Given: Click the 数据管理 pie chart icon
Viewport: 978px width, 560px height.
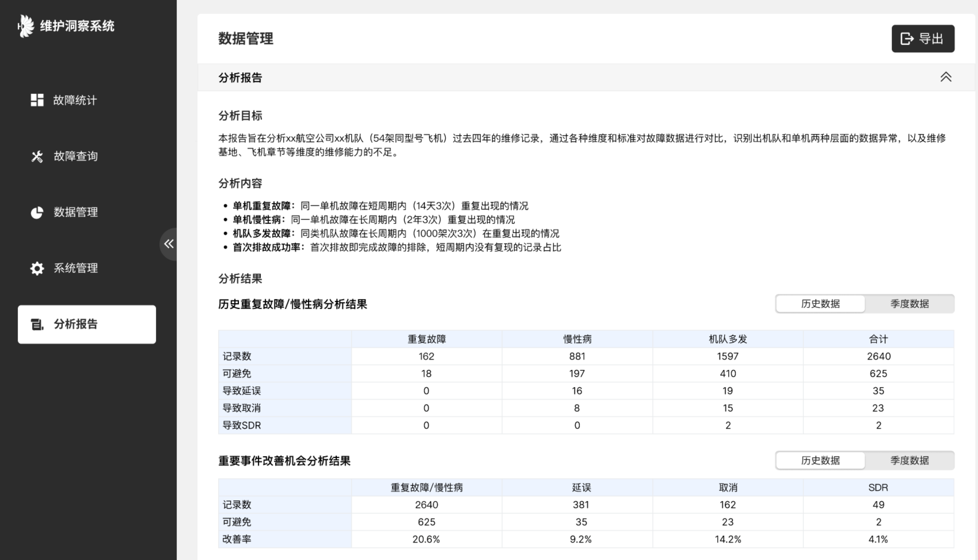Looking at the screenshot, I should 37,212.
